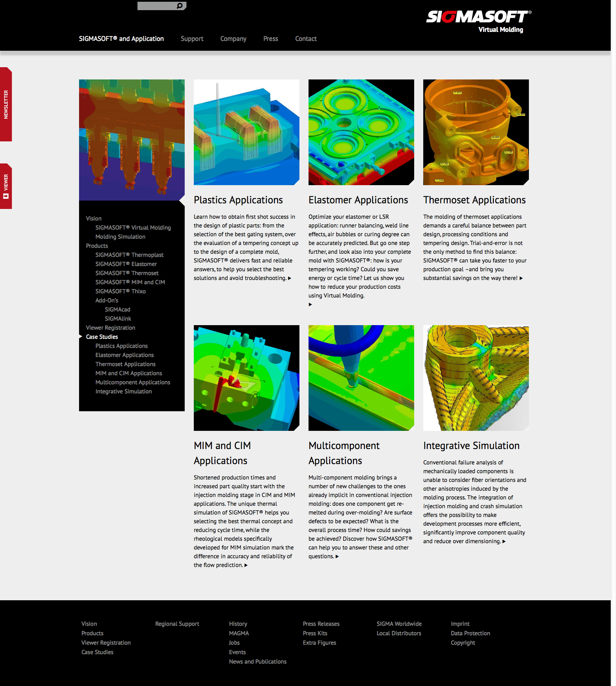Open Integrative Simulation heading link
Image resolution: width=616 pixels, height=686 pixels.
coord(471,446)
